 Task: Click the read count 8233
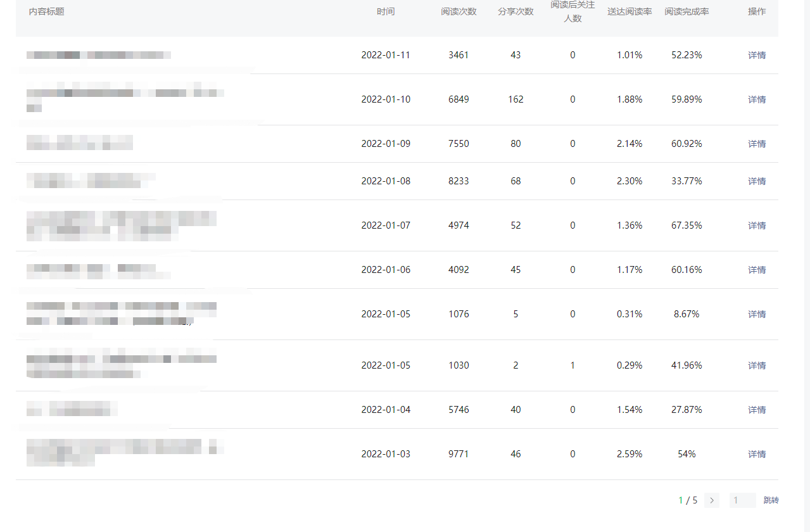click(459, 181)
